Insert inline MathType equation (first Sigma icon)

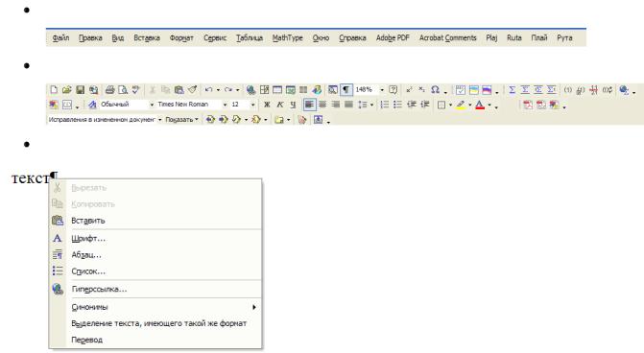(x=512, y=89)
